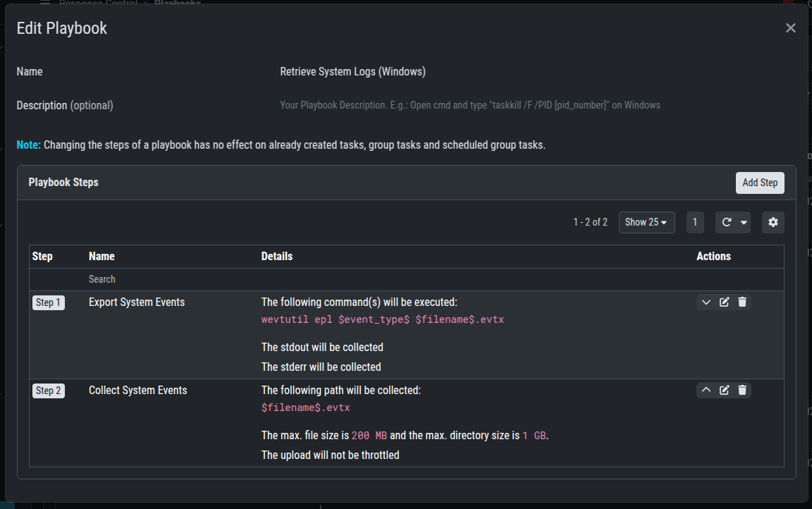Move Step 1 down with chevron

click(x=706, y=302)
